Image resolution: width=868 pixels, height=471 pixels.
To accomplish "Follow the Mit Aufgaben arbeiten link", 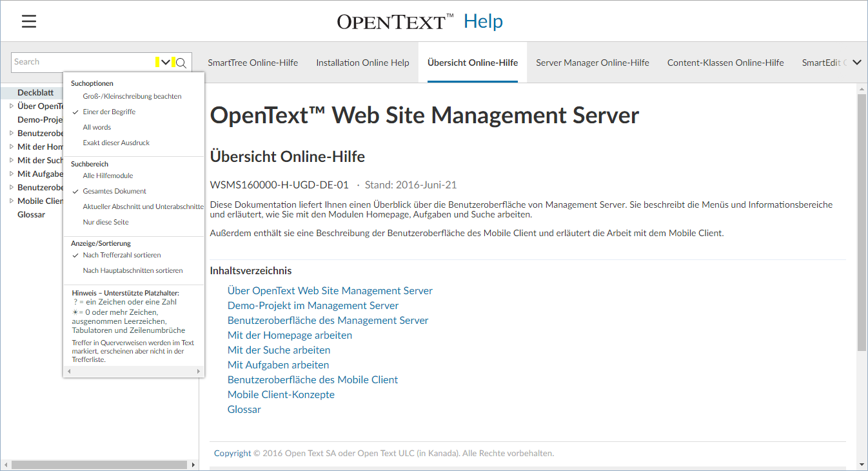I will (x=278, y=365).
